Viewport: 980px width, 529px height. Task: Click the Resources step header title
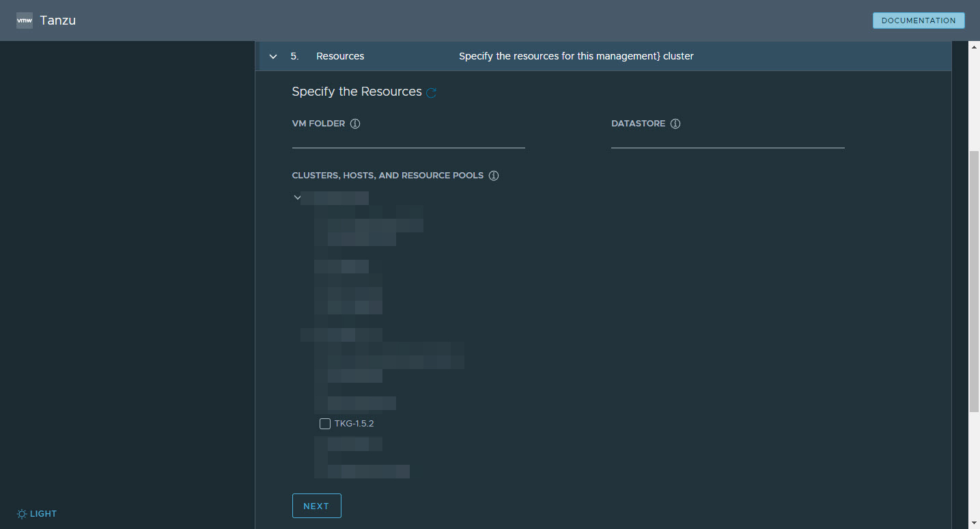coord(340,56)
